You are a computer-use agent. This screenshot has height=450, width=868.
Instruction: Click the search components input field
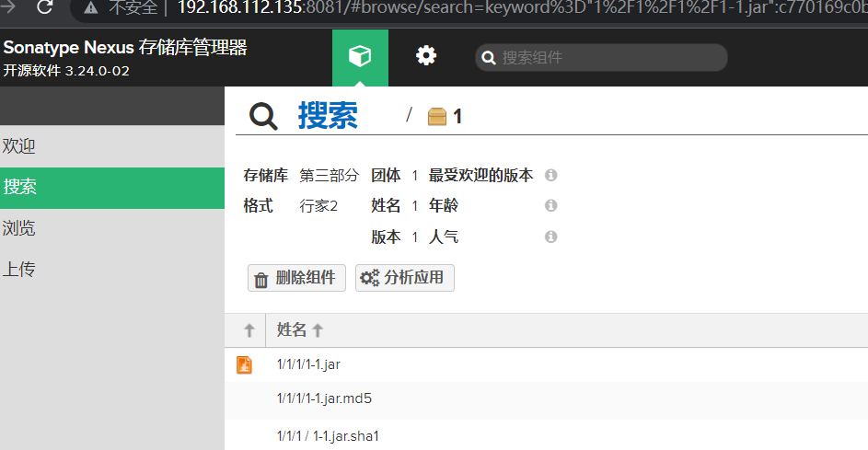pos(601,58)
